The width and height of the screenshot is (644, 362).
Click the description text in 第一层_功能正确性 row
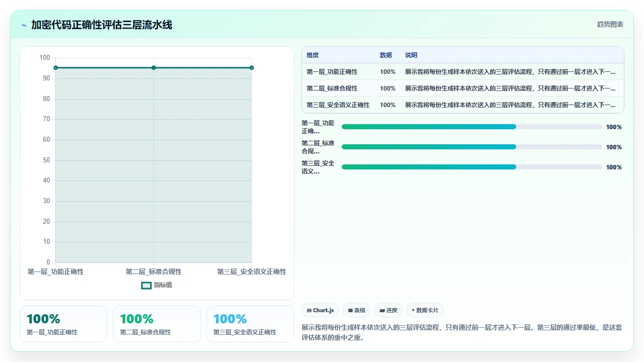coord(510,72)
